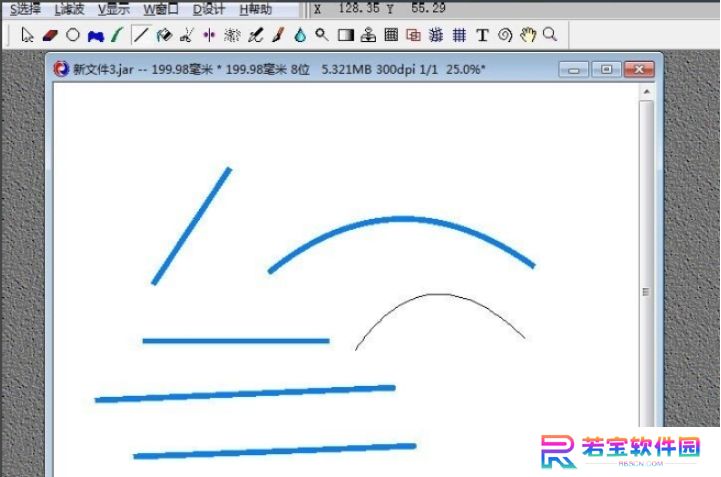Select the water drop blur tool
Screen dimensions: 721x477
coord(300,35)
